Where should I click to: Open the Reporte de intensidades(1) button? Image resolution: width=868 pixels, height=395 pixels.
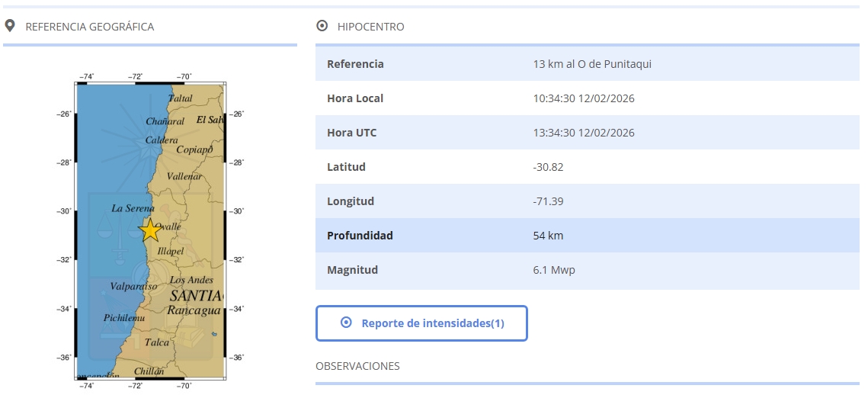pyautogui.click(x=421, y=323)
